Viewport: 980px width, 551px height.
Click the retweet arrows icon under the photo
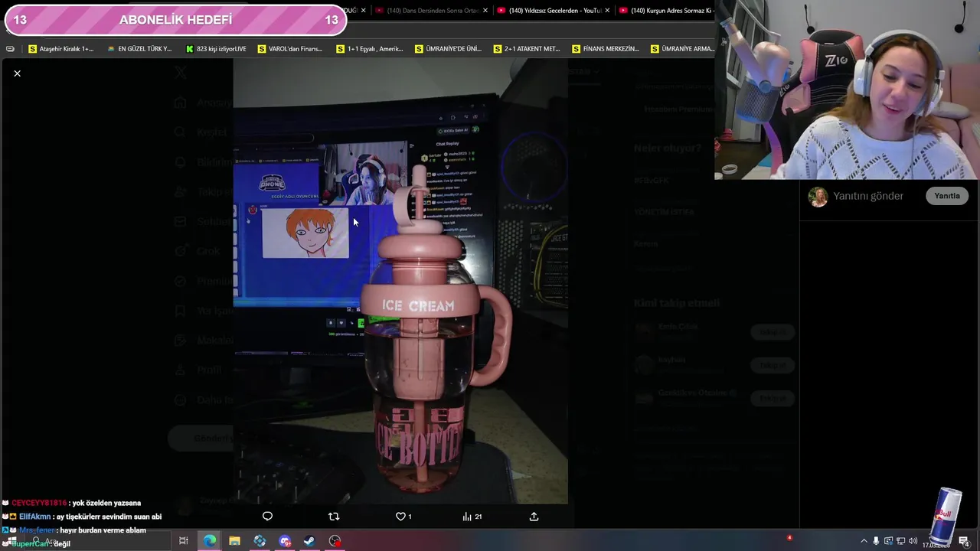pyautogui.click(x=334, y=517)
